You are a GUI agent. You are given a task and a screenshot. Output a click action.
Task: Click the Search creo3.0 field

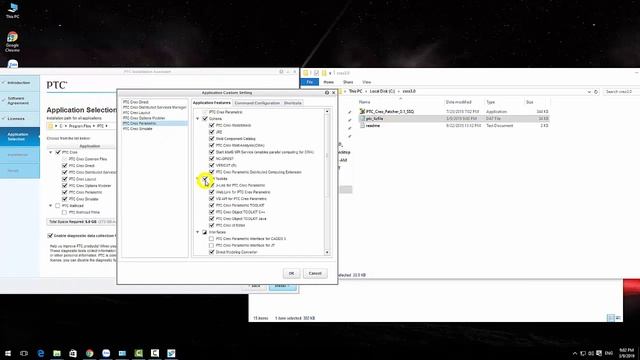621,92
